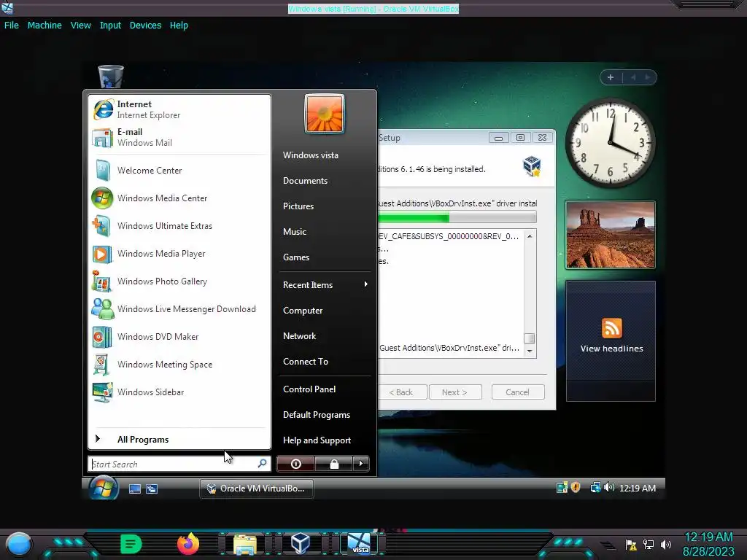
Task: Click the analog clock gadget
Action: [x=611, y=142]
